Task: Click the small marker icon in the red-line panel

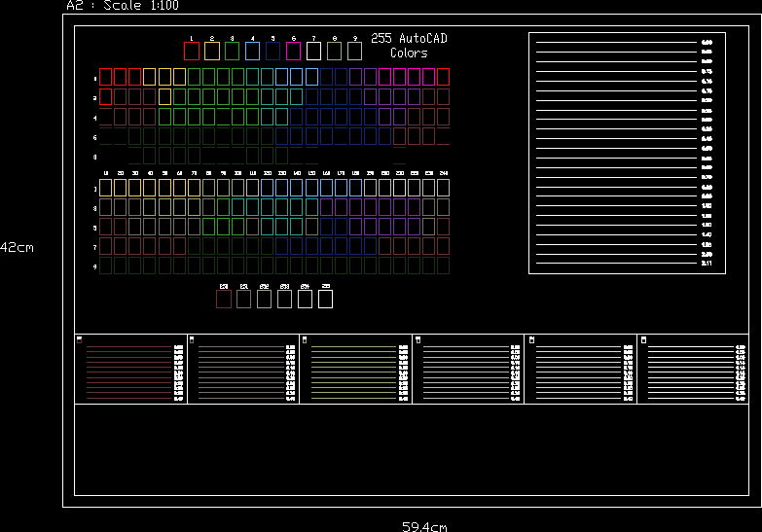Action: tap(80, 339)
